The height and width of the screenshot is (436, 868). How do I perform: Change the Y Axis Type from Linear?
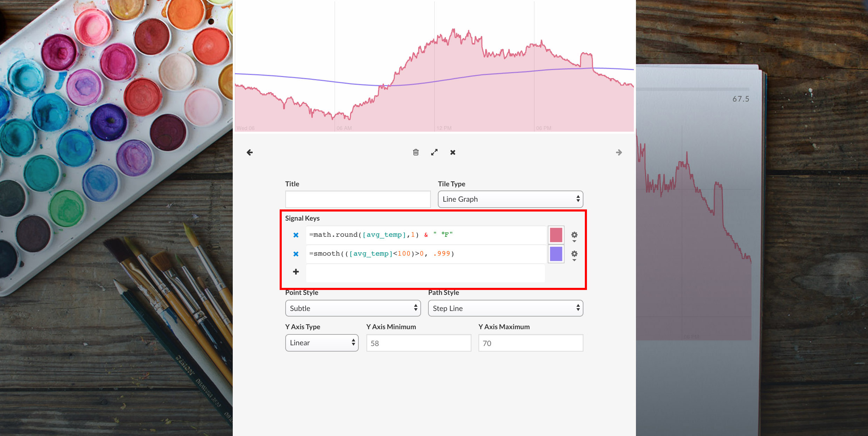(322, 342)
